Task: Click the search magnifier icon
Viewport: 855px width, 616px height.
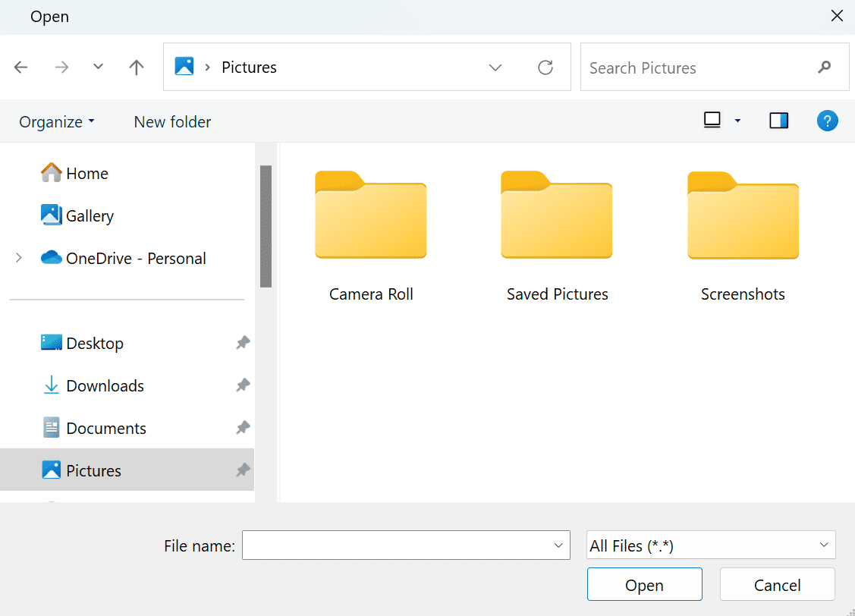Action: (x=825, y=68)
